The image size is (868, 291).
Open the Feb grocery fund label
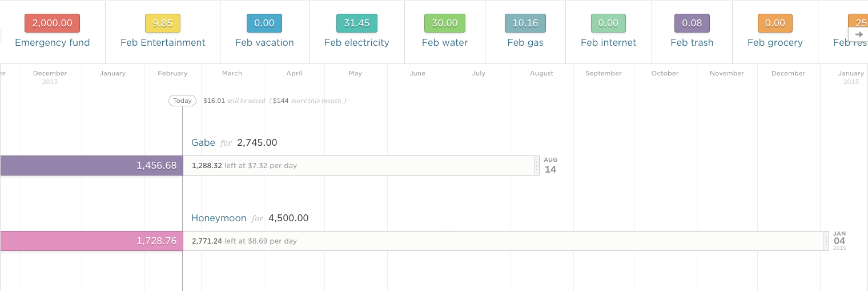775,43
